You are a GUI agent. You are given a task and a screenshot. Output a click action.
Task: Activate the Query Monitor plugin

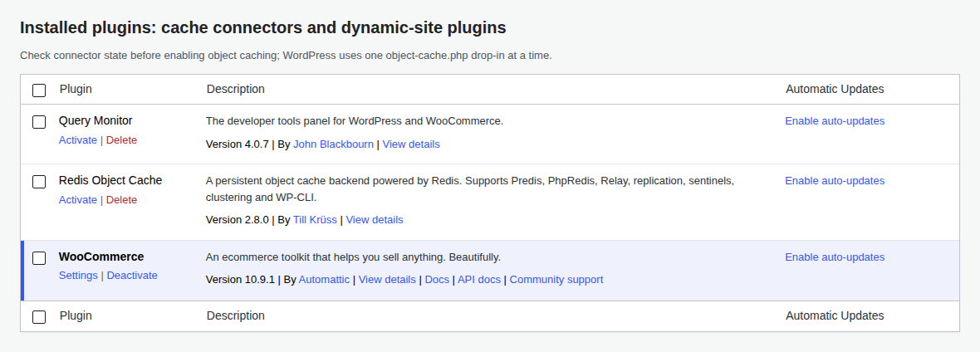(x=77, y=140)
